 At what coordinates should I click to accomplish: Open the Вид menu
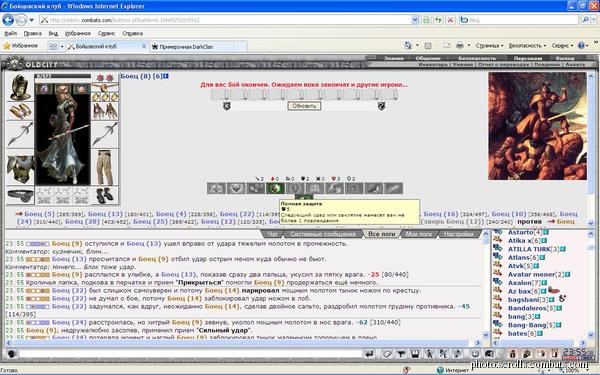53,34
